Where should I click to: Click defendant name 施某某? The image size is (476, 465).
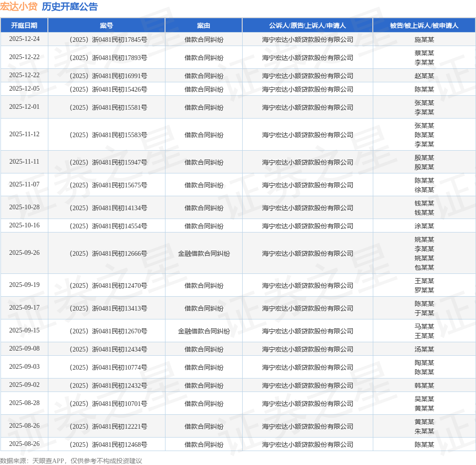click(424, 40)
